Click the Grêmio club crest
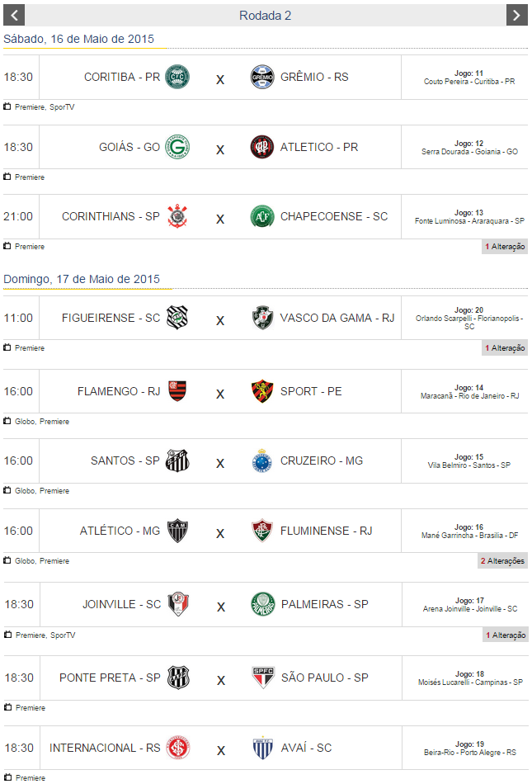This screenshot has width=532, height=784. 262,77
